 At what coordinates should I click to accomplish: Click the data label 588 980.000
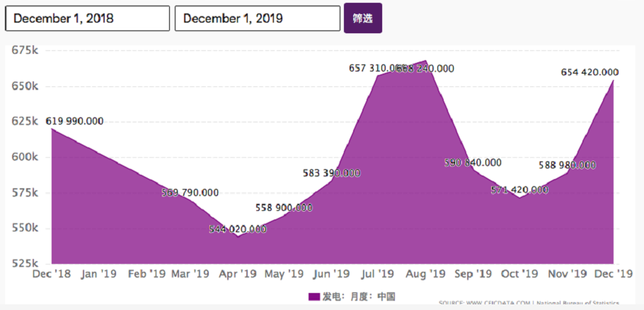567,165
